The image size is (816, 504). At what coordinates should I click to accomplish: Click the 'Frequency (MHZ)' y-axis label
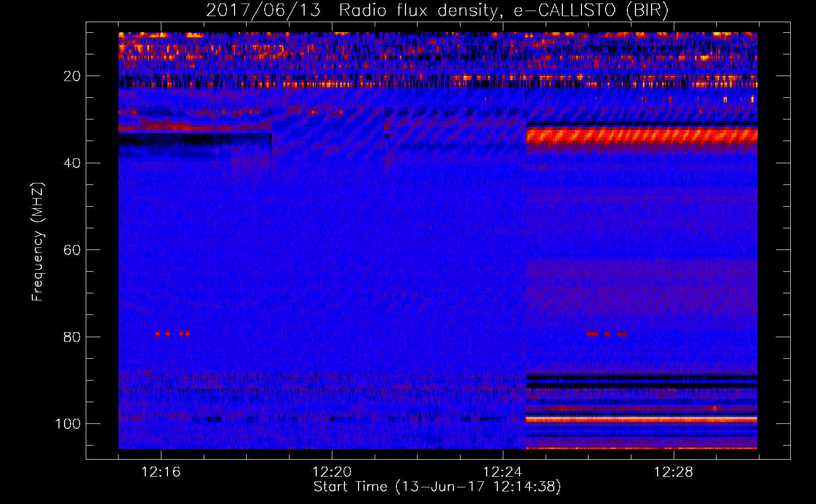point(38,242)
